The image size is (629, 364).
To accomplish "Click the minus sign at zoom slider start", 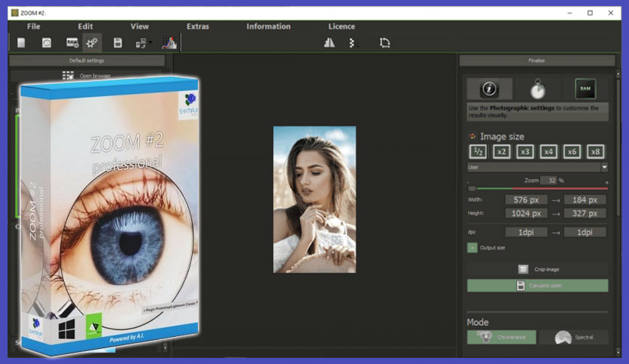I will point(468,183).
